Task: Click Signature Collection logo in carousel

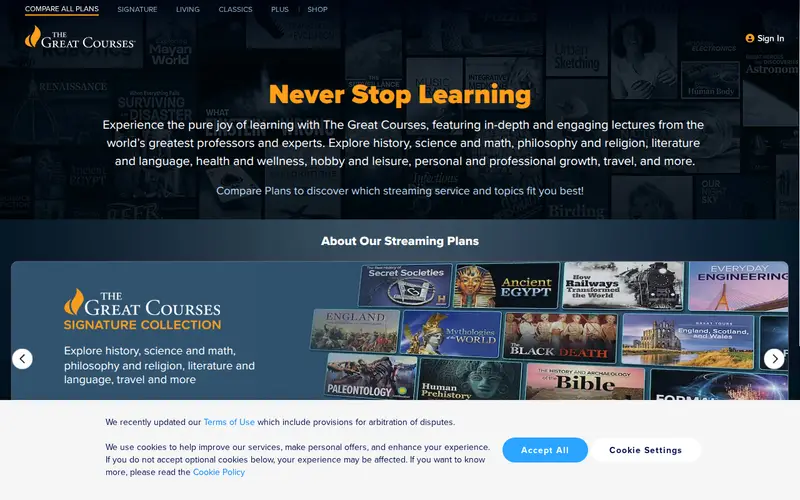Action: point(142,310)
